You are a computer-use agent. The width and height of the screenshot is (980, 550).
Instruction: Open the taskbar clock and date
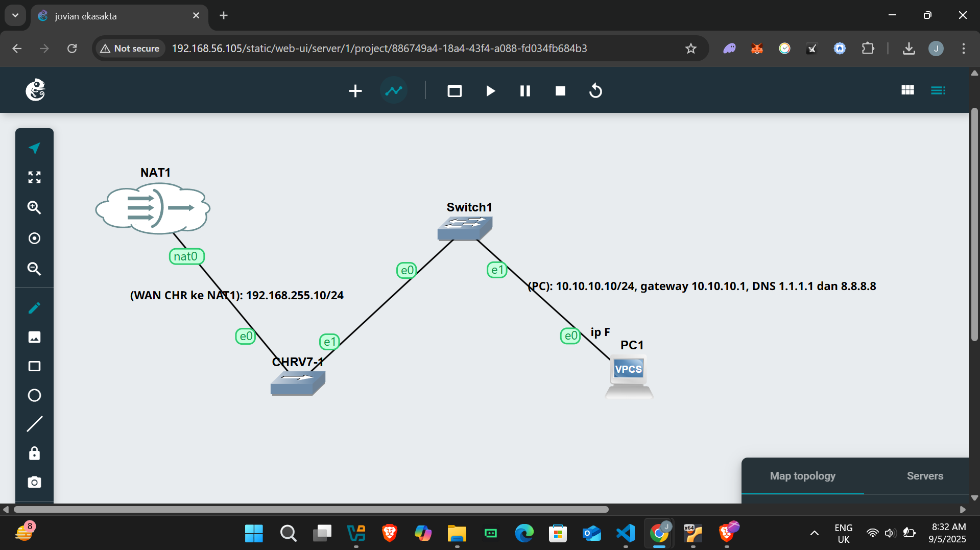point(948,533)
